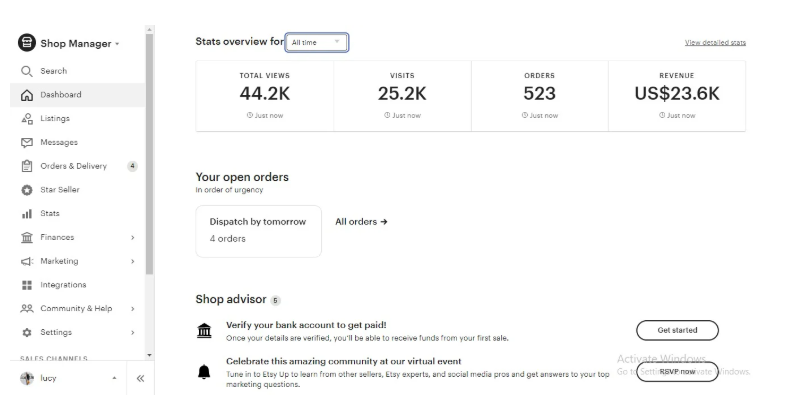Viewport: 808px width, 395px height.
Task: Click Verify your bank account heading
Action: click(306, 325)
